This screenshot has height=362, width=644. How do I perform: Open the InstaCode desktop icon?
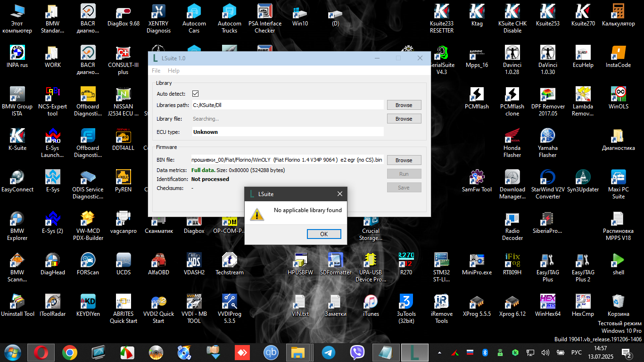[x=619, y=57]
